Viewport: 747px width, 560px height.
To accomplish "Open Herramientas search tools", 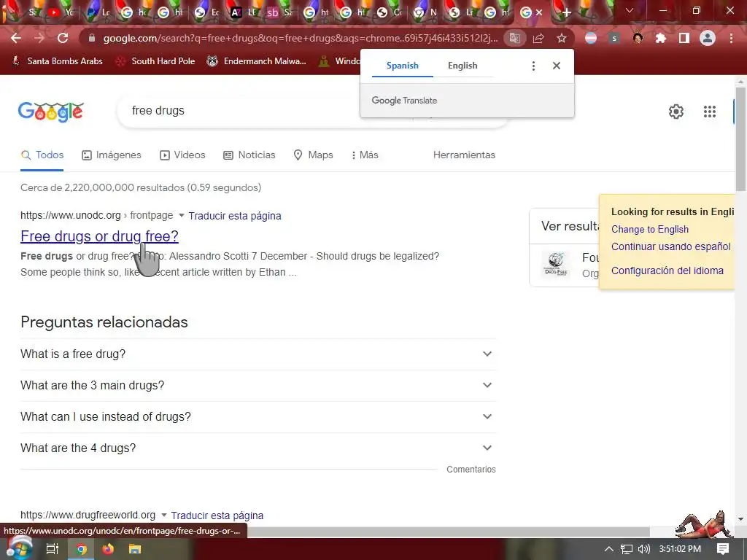I will [x=464, y=155].
